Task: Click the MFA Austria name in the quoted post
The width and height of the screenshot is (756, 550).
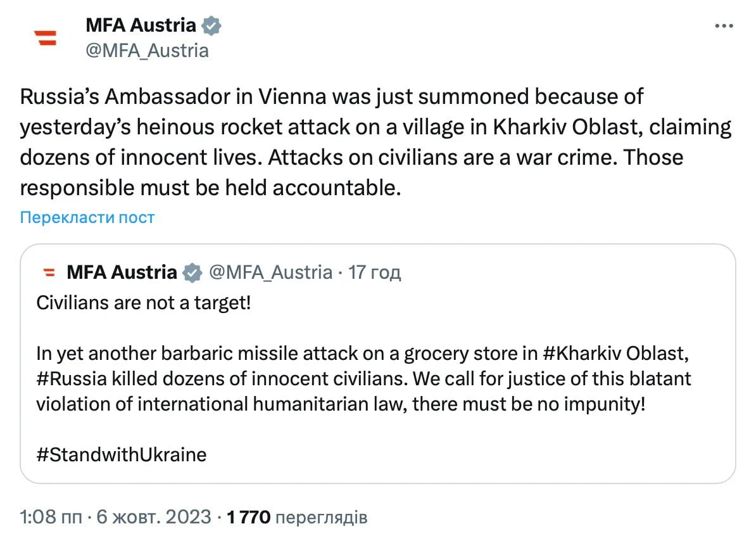Action: [x=122, y=273]
